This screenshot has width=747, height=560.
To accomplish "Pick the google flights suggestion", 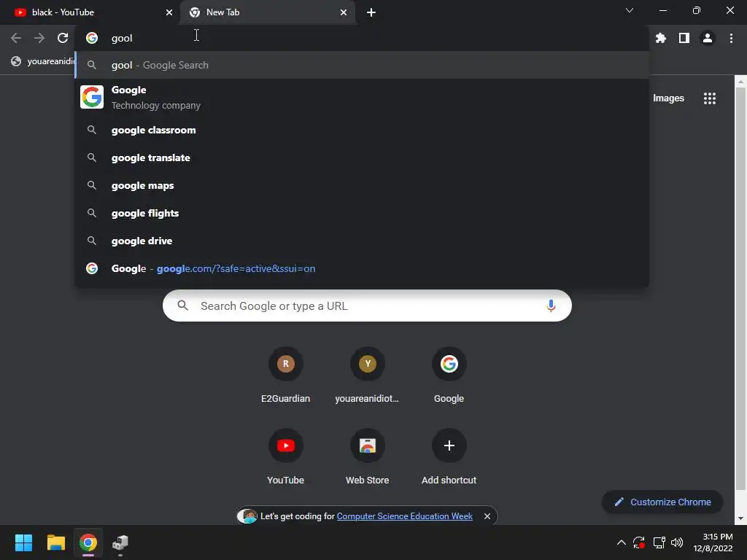I will (362, 213).
